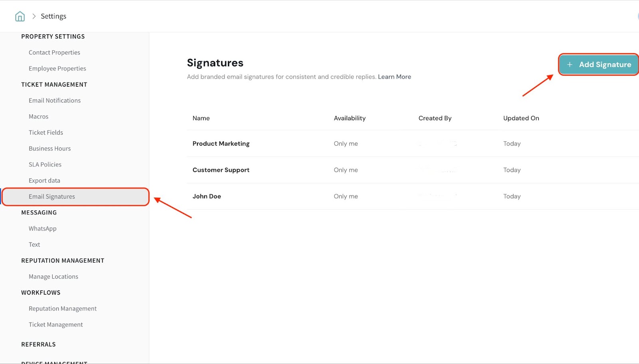Open Manage Locations
Image resolution: width=639 pixels, height=364 pixels.
[x=54, y=277]
